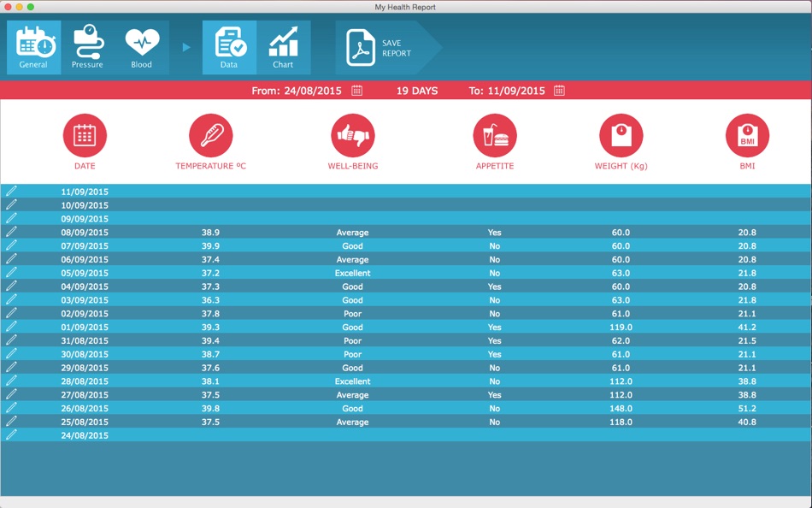
Task: Select the Appetite food icon
Action: point(494,134)
